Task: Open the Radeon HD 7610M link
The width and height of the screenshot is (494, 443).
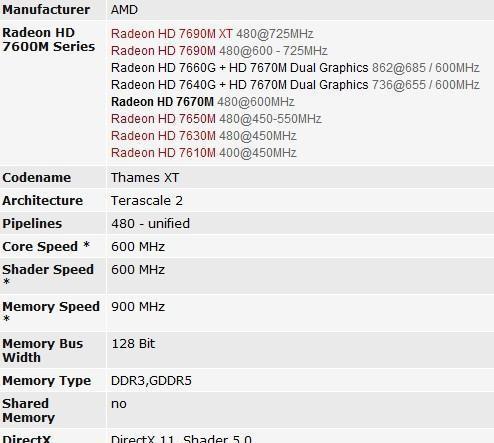Action: point(163,153)
